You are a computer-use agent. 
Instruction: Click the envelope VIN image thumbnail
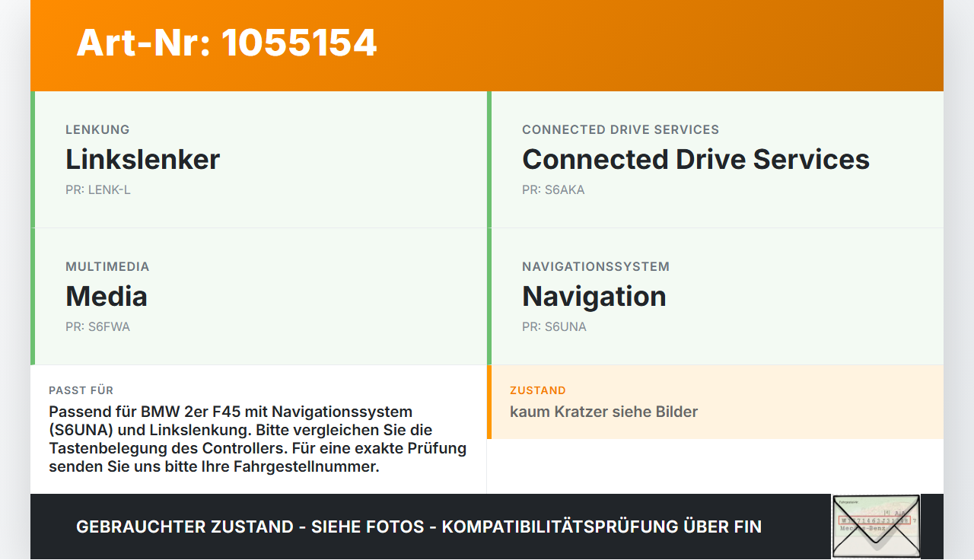(876, 526)
